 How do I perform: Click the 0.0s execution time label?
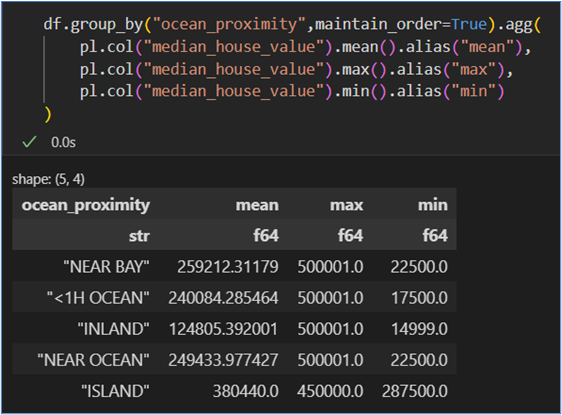click(63, 142)
